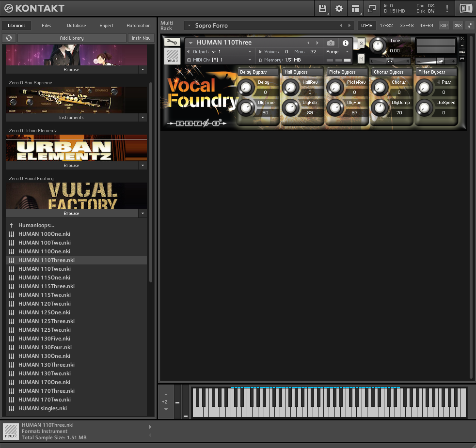Image resolution: width=476 pixels, height=448 pixels.
Task: Open the Output st.1 dropdown
Action: 250,51
